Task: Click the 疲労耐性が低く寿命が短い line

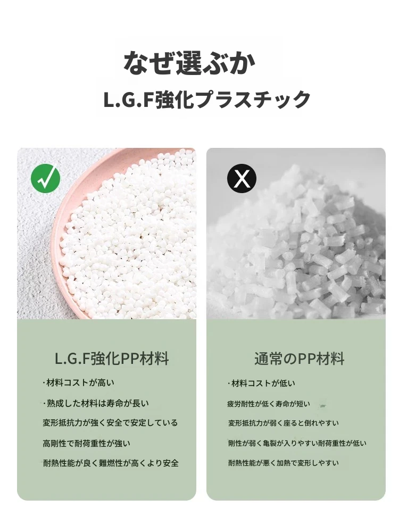Action: (x=269, y=404)
